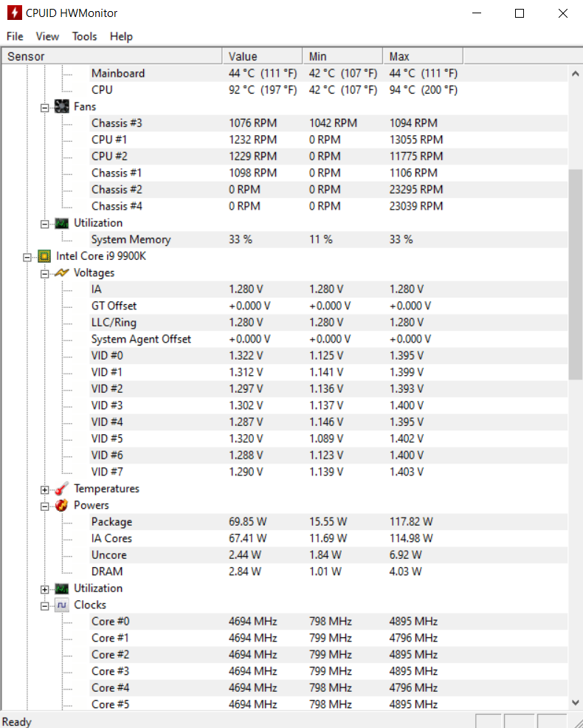Select the Mainboard temperature row

(x=328, y=73)
